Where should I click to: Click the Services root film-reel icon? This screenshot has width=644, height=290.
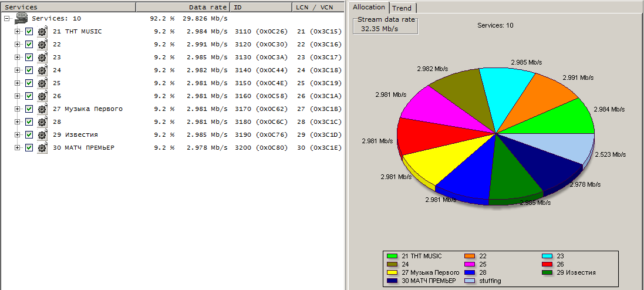click(21, 18)
